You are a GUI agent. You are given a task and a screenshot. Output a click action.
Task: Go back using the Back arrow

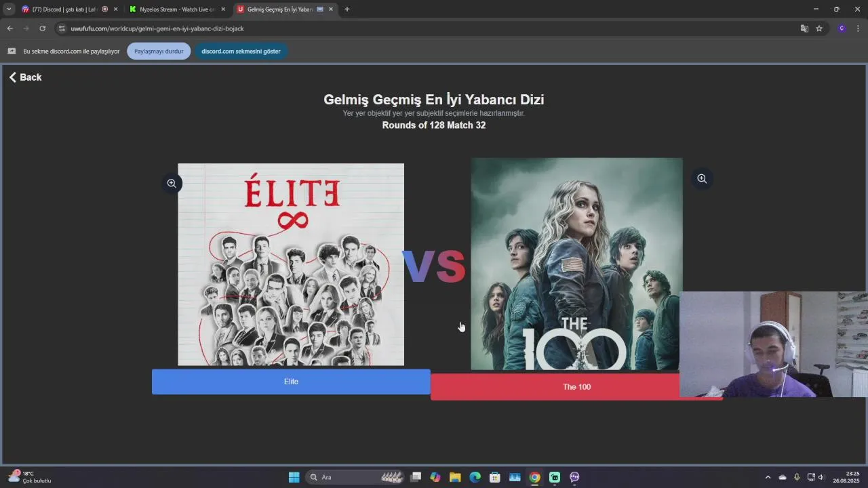coord(25,77)
